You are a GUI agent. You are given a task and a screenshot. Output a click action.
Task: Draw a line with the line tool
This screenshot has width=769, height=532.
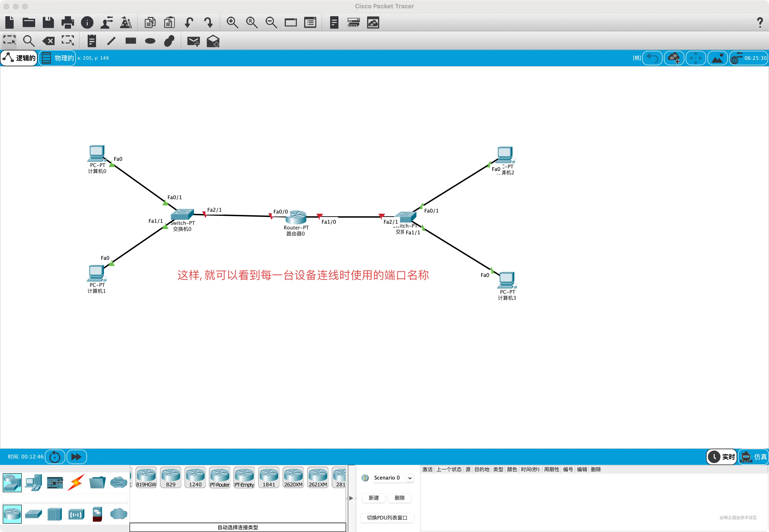coord(111,41)
